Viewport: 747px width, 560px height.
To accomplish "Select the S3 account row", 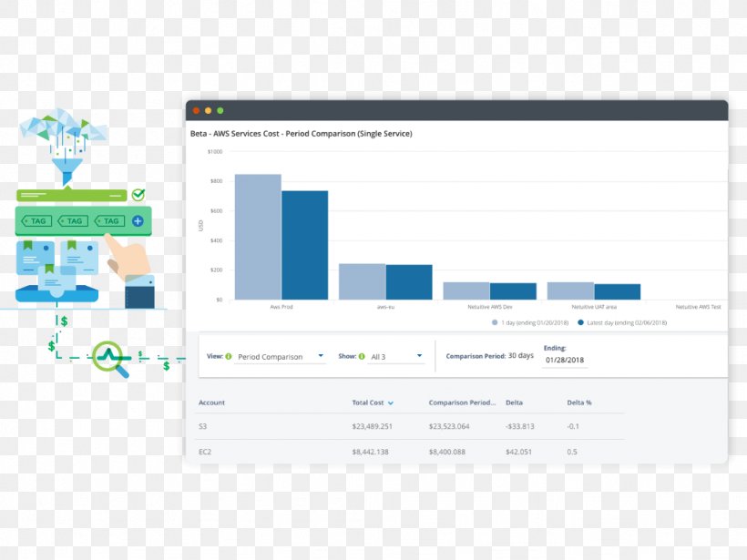I will [411, 426].
